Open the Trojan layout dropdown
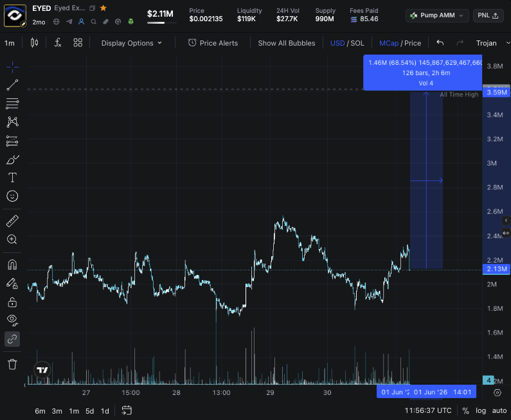Screen dimensions: 511x420 click(492, 43)
